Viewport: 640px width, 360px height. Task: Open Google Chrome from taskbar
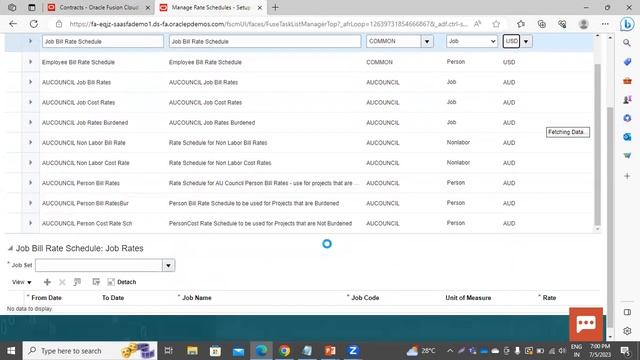(x=284, y=351)
